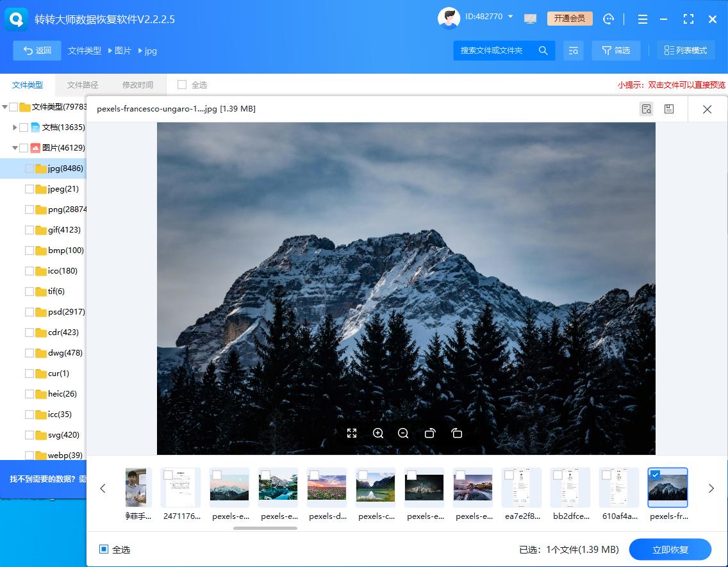
Task: Click the 立即恢复 recovery button
Action: pyautogui.click(x=670, y=549)
